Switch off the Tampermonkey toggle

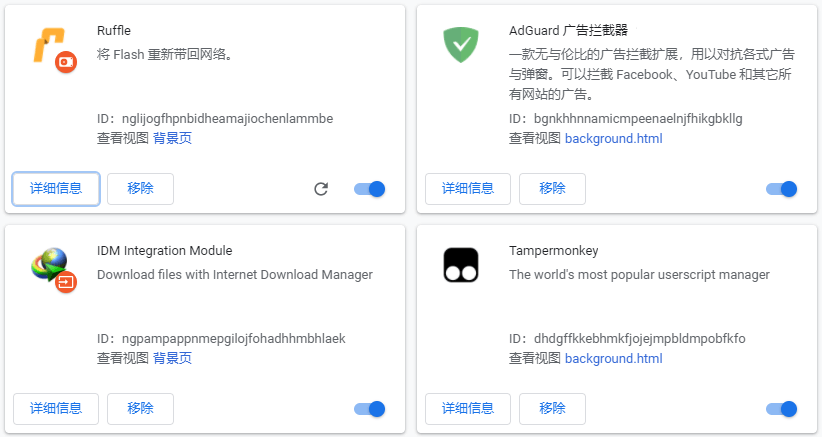click(x=781, y=409)
